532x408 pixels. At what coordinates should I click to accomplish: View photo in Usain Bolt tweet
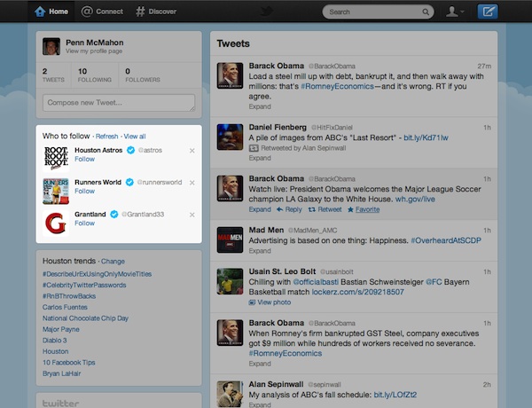coord(270,302)
